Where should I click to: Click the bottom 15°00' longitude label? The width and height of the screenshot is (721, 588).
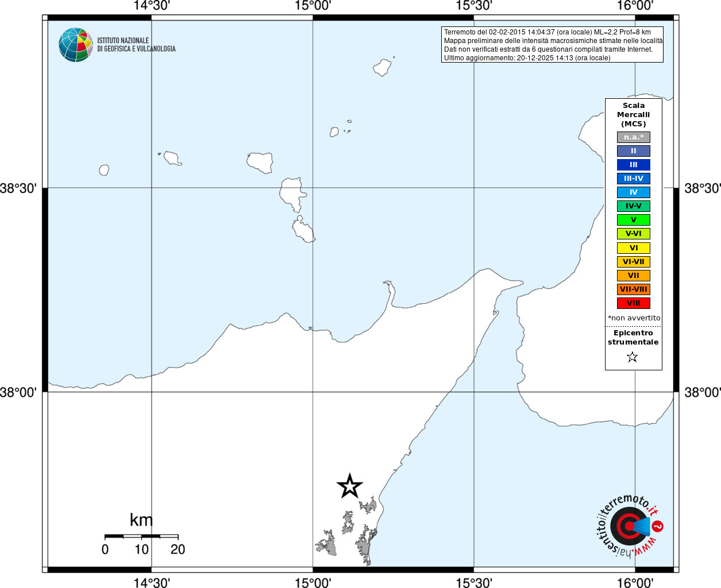(x=313, y=582)
